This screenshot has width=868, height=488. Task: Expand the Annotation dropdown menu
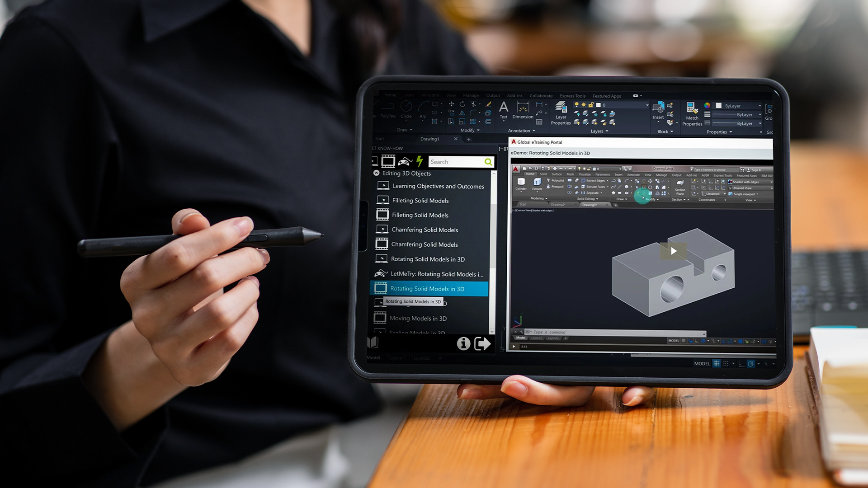click(x=523, y=131)
